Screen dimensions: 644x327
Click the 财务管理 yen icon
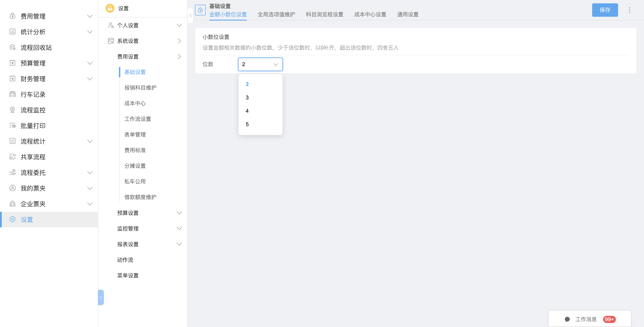pos(13,79)
